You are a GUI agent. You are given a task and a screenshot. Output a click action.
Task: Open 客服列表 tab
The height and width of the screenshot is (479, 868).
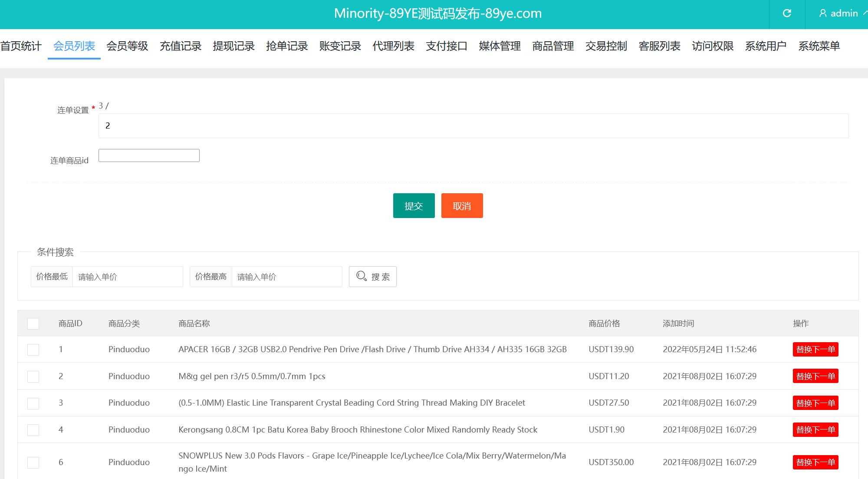coord(660,46)
